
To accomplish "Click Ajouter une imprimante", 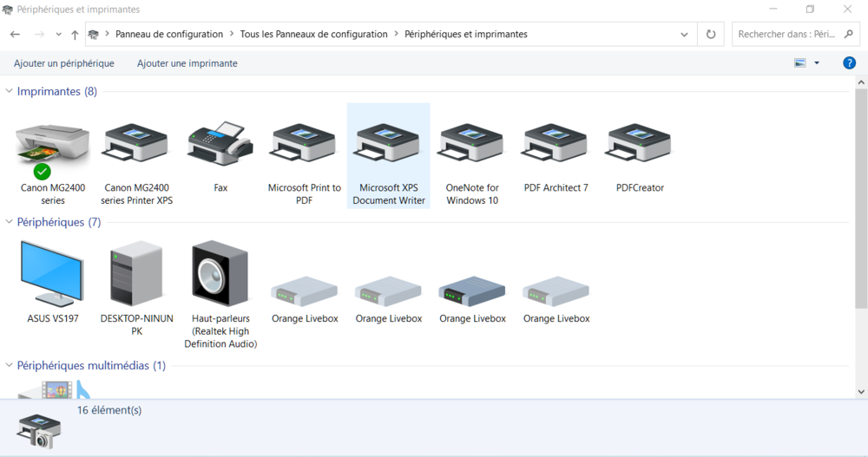I will [187, 63].
